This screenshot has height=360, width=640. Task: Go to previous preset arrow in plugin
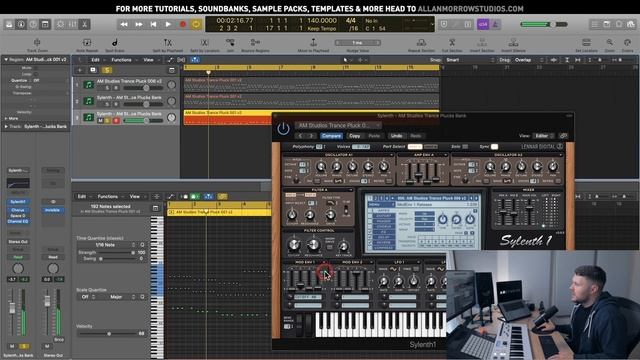coord(300,136)
